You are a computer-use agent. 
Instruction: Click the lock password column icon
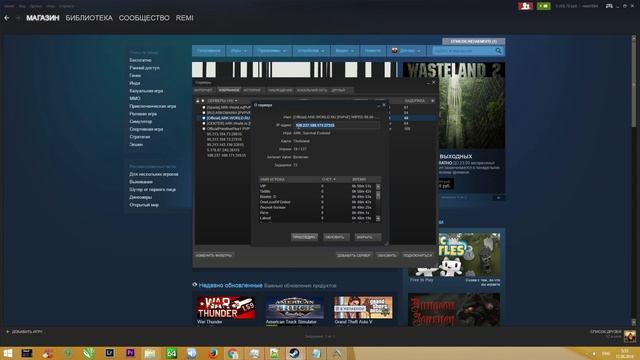point(198,100)
